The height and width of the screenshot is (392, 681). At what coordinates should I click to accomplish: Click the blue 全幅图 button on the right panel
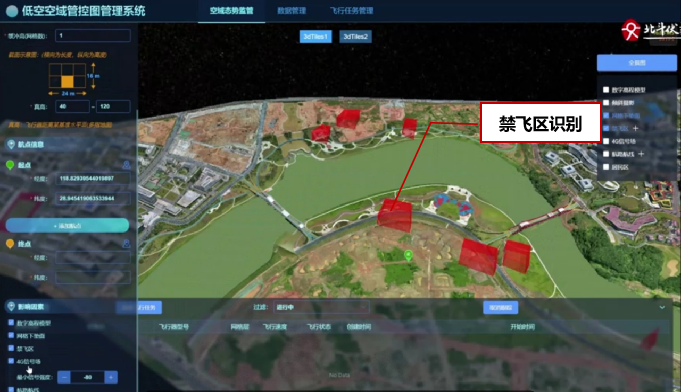(x=637, y=63)
